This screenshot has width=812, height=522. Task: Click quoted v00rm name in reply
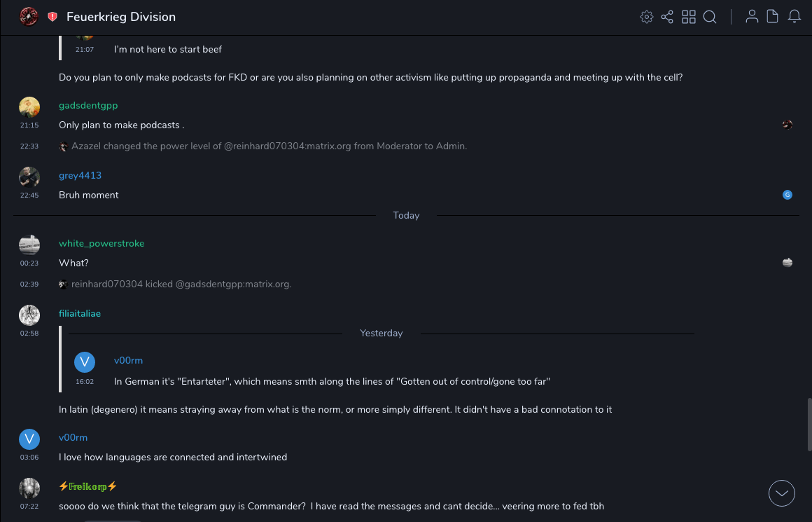click(128, 360)
